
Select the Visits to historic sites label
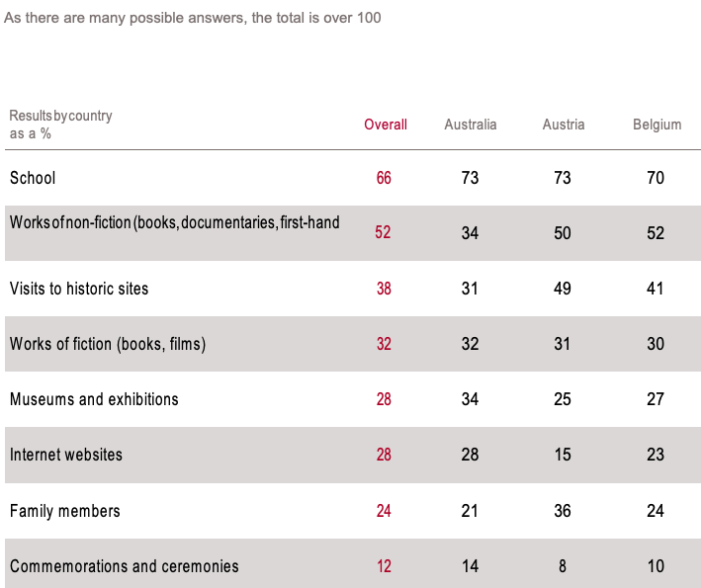[x=79, y=289]
